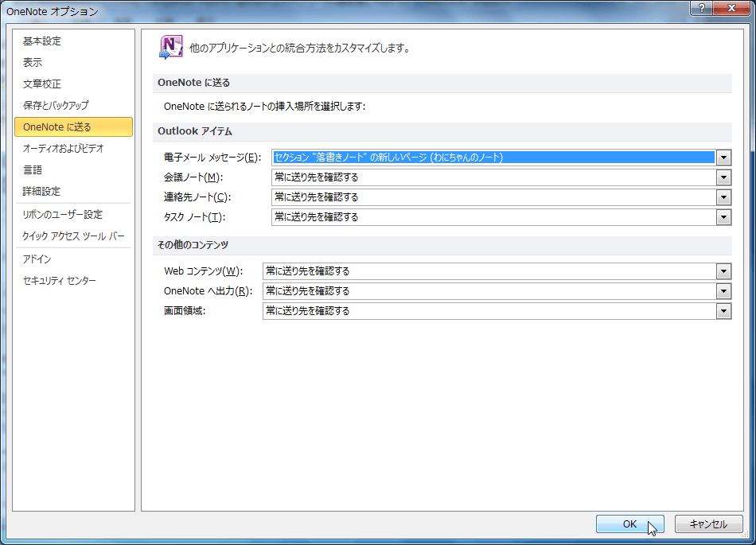Click the OneNote へ出力(R): label
The image size is (756, 545).
coord(208,291)
